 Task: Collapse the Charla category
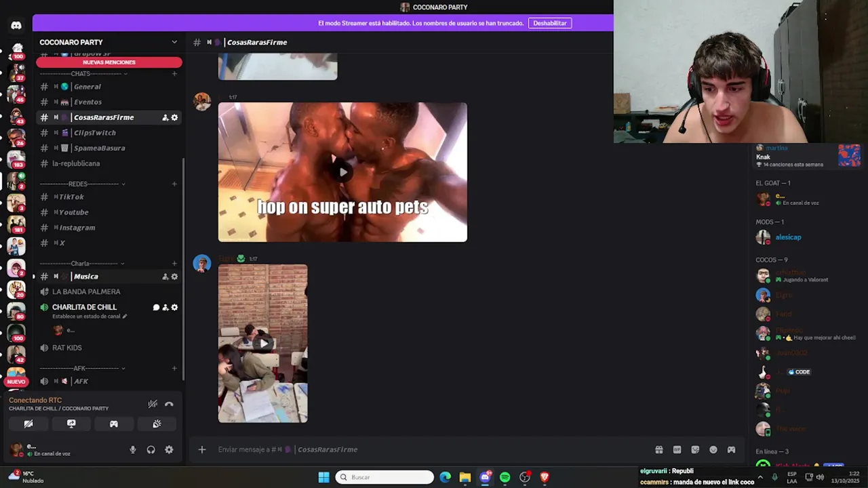(82, 263)
